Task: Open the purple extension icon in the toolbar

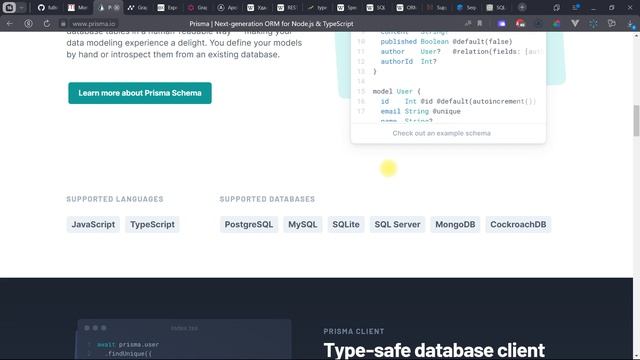Action: coord(502,24)
